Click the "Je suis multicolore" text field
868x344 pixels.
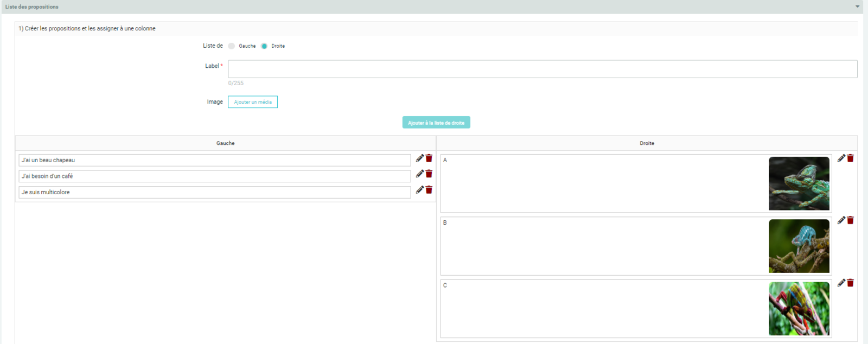(x=215, y=192)
